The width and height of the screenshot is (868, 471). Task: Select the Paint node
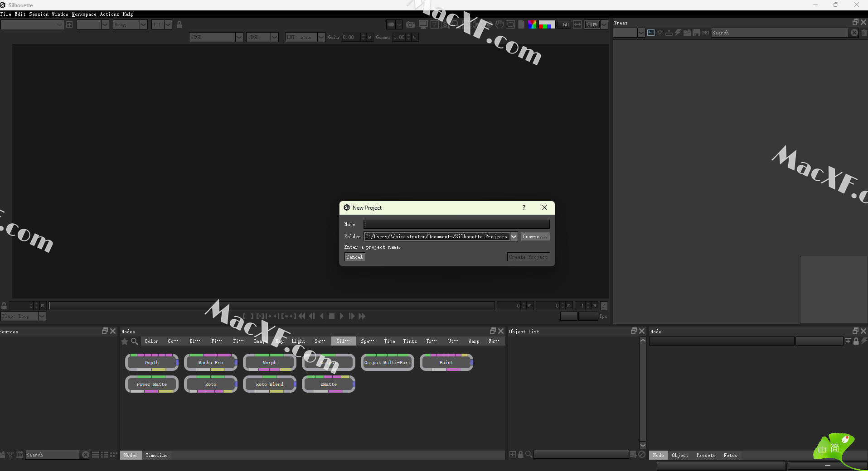(x=446, y=362)
